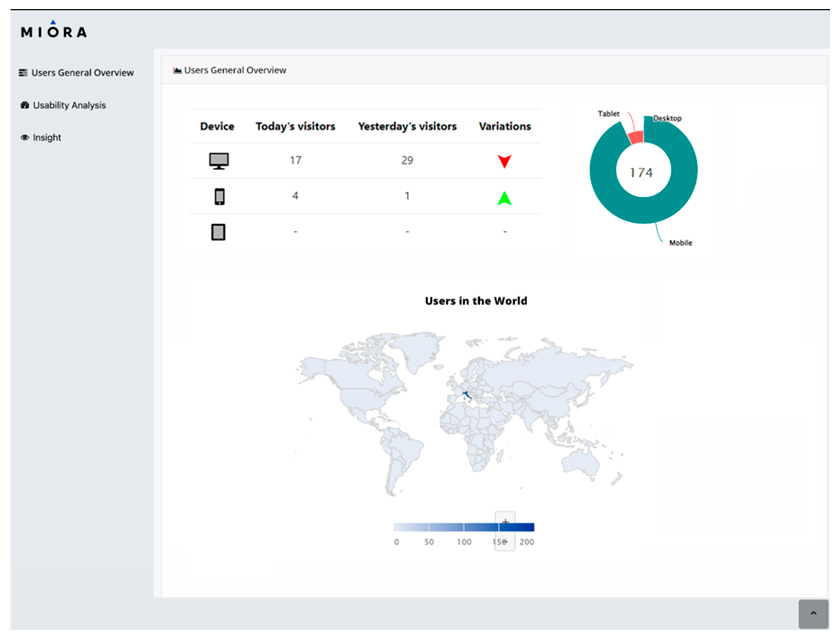Click the desktop monitor device icon
This screenshot has height=640, width=840.
[219, 161]
